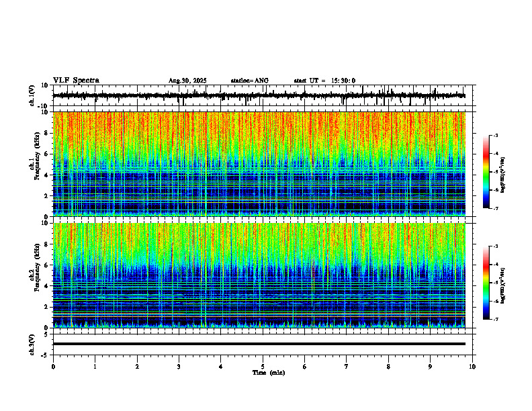532x411 pixels.
Task: Click the upper color bar's log(PSD) unit label
Action: tap(503, 175)
